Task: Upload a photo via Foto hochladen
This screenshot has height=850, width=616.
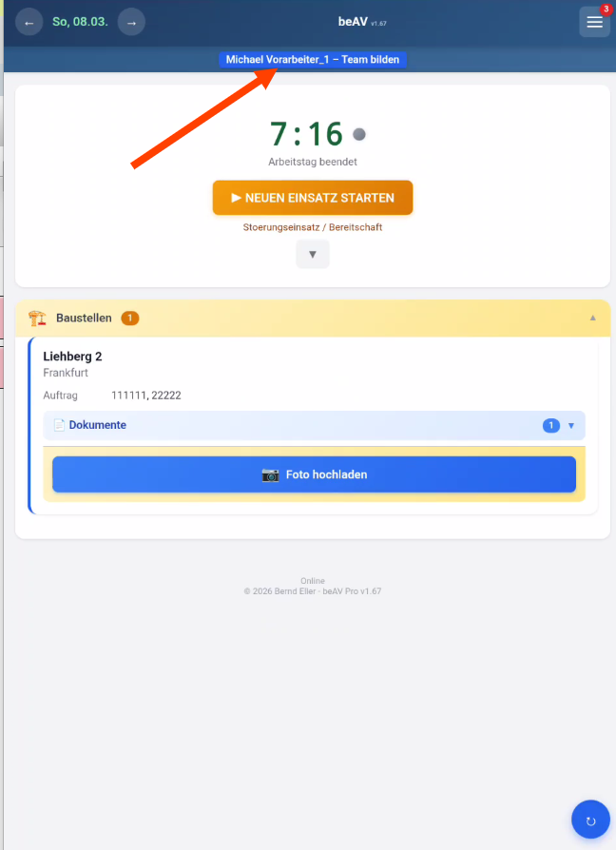Action: coord(315,474)
